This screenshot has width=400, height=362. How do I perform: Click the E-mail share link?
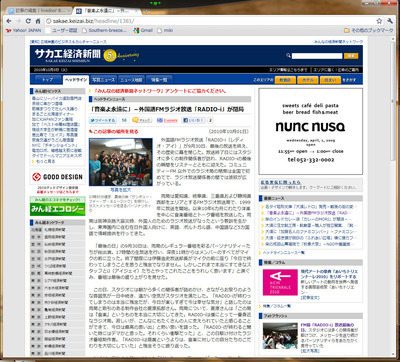click(x=167, y=120)
